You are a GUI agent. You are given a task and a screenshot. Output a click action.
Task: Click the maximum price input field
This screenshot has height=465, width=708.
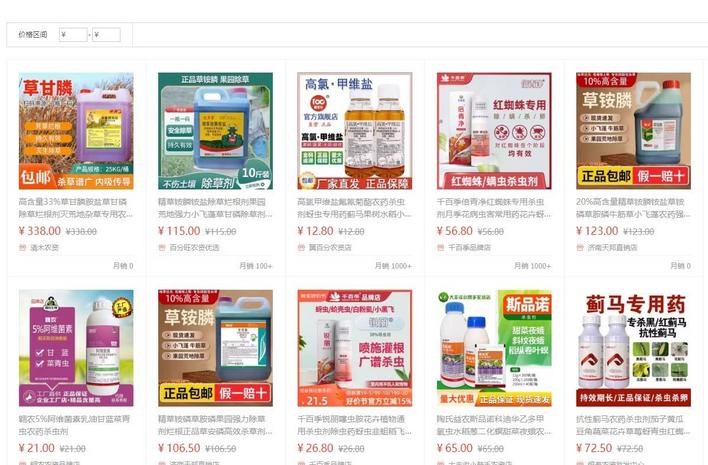tap(107, 35)
